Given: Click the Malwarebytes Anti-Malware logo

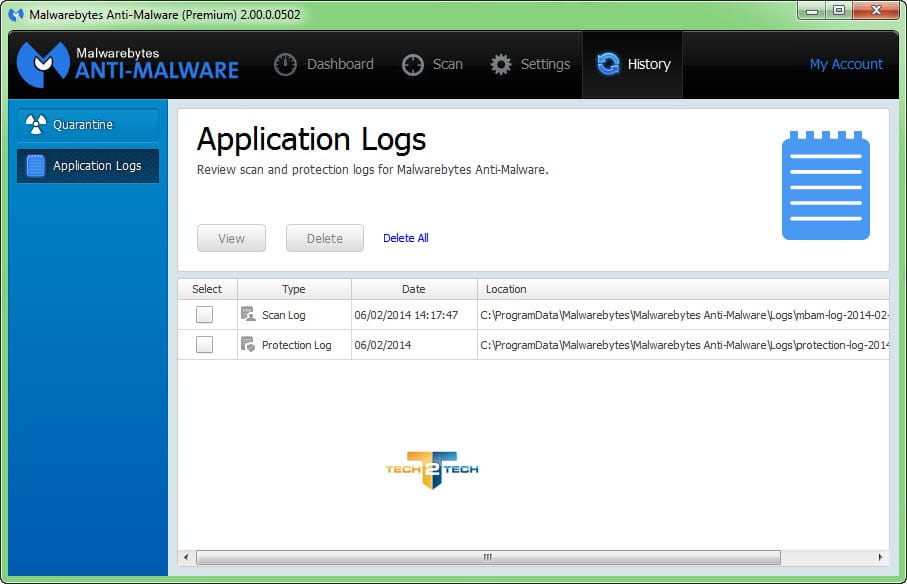Looking at the screenshot, I should point(128,64).
